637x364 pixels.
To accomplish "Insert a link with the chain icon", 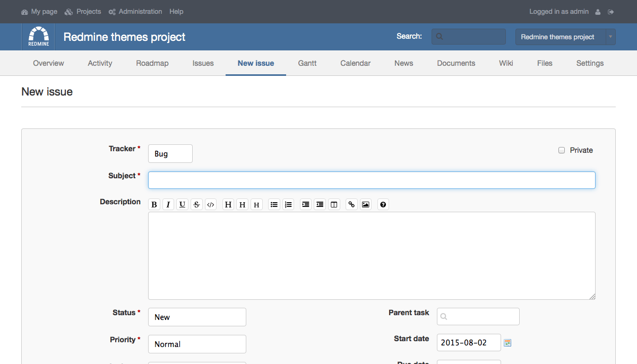I will [351, 204].
